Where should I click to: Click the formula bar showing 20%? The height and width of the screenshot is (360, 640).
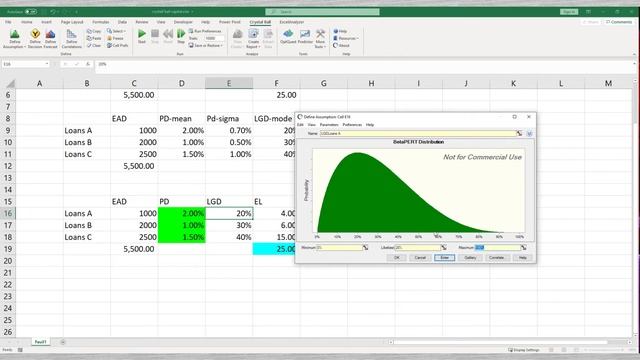click(363, 64)
